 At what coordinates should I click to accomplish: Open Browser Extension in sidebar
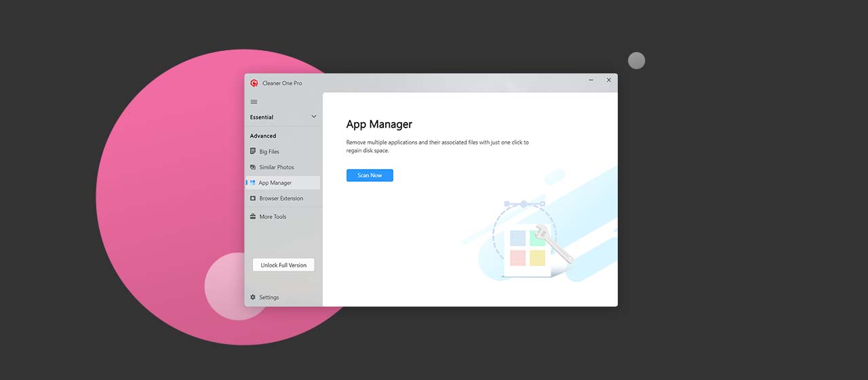coord(282,198)
